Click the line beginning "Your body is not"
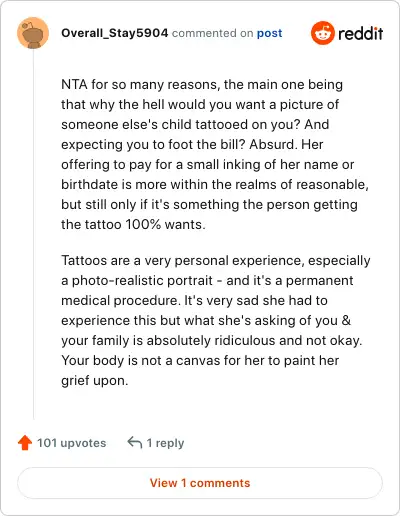The height and width of the screenshot is (516, 400). (200, 360)
